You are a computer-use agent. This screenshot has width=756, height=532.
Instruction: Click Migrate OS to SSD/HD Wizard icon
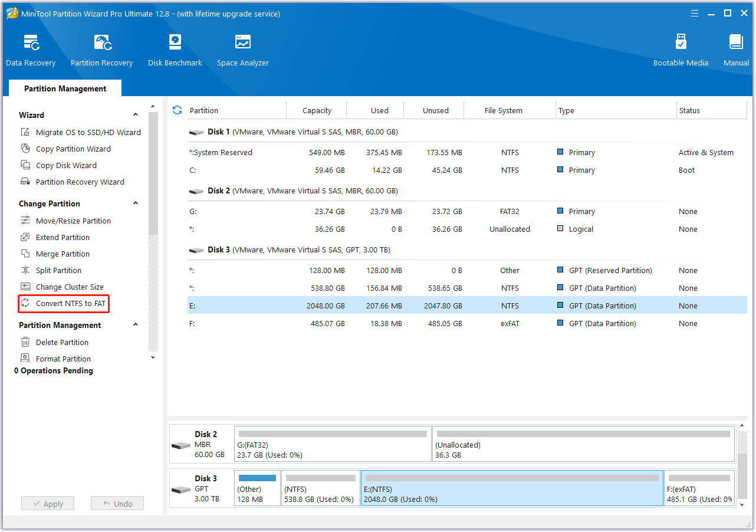pyautogui.click(x=25, y=132)
